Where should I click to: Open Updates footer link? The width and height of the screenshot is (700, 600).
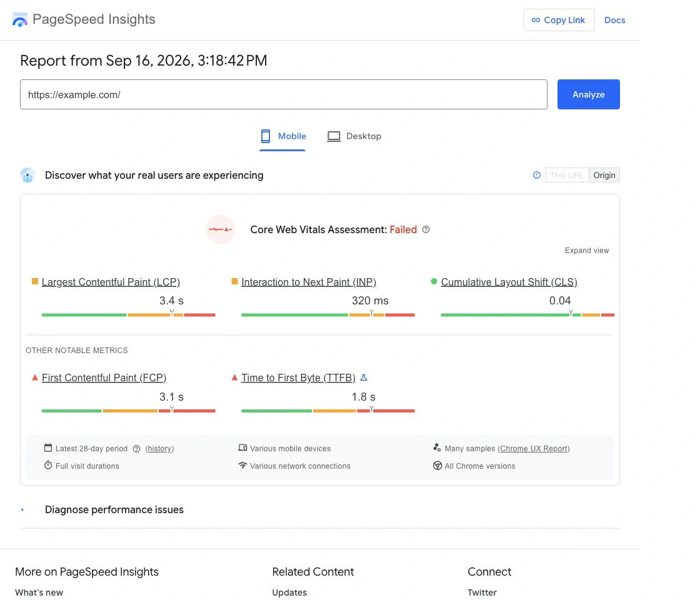pyautogui.click(x=289, y=592)
